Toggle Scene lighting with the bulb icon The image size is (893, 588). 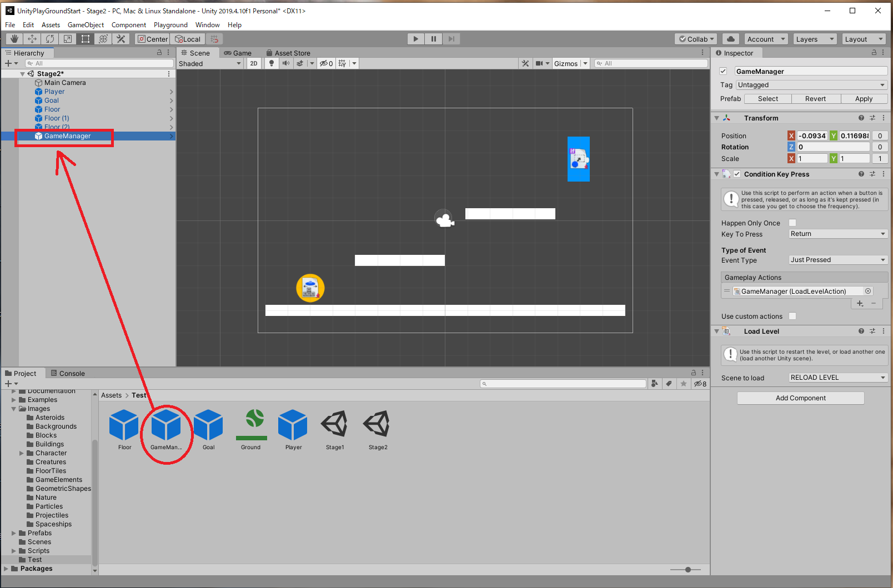[x=272, y=63]
